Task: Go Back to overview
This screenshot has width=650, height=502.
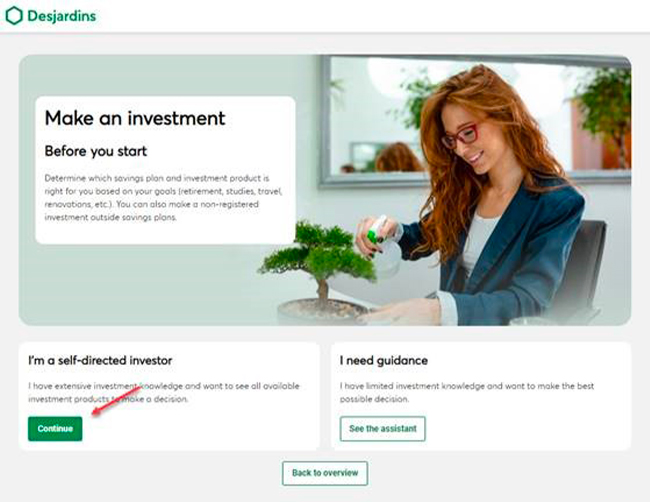Action: point(325,473)
